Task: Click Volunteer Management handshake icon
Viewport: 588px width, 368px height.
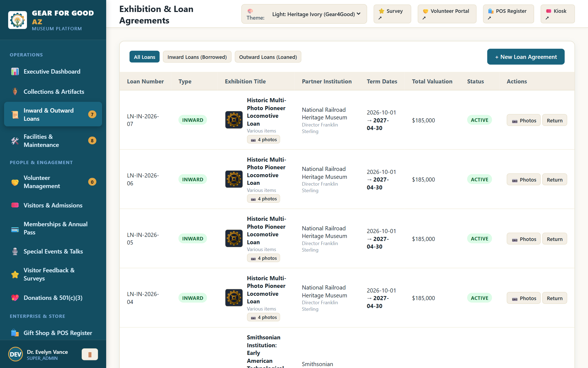Action: pos(15,182)
